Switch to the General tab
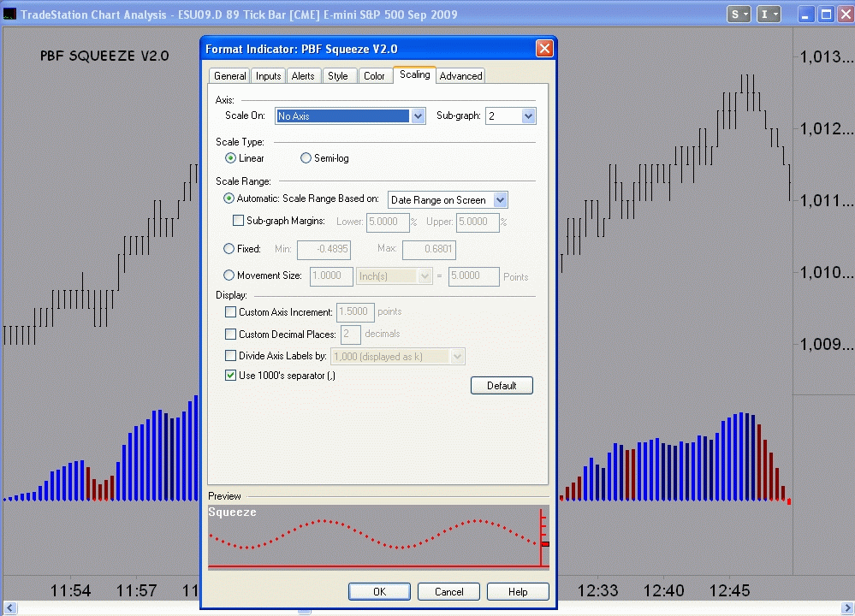 click(x=229, y=76)
